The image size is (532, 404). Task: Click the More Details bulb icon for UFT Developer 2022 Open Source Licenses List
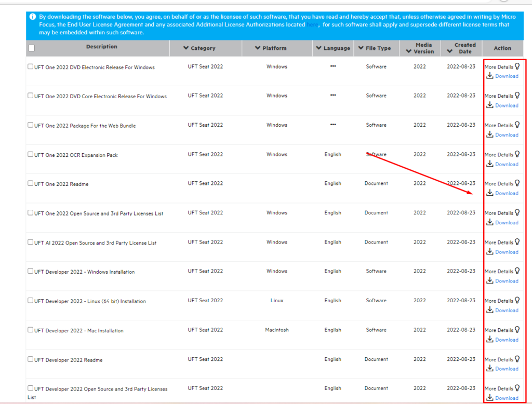point(517,388)
